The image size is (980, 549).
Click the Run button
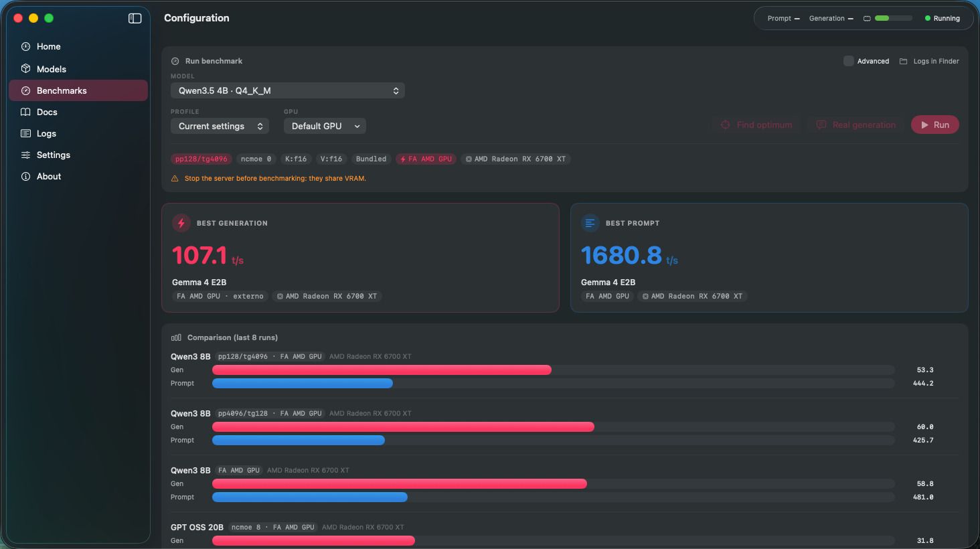(934, 125)
